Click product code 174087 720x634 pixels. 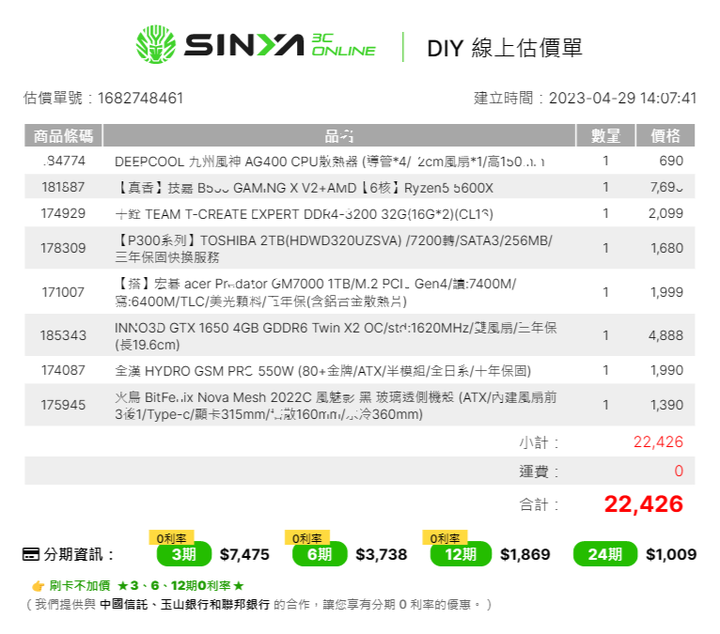coord(63,370)
